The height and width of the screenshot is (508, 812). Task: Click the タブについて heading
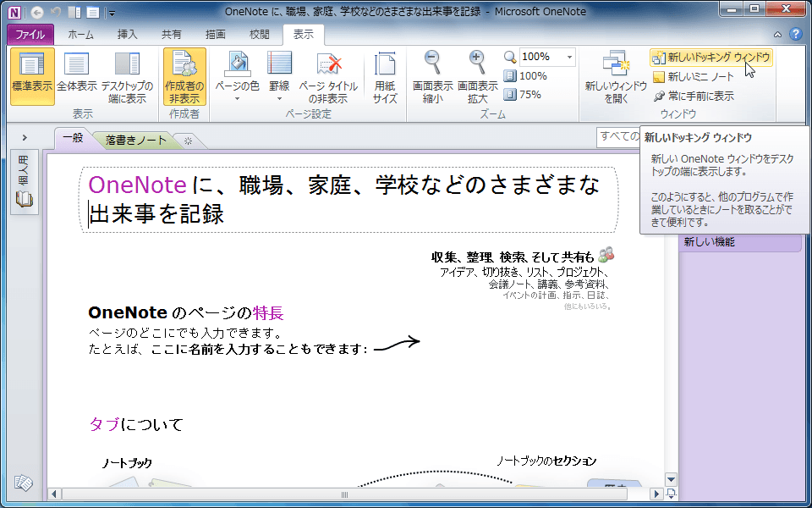137,425
